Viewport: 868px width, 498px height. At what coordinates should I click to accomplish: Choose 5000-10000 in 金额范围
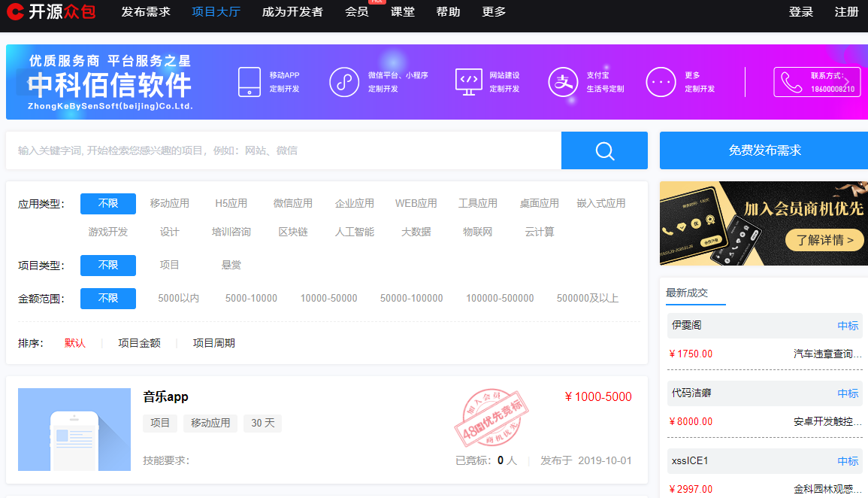[x=251, y=298]
